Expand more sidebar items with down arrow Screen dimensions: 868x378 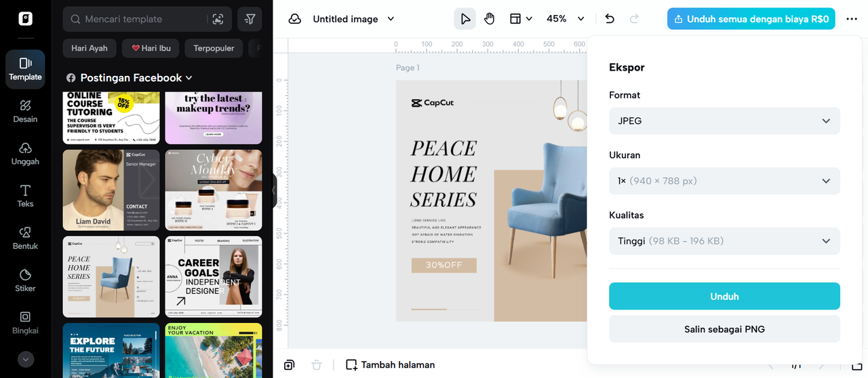[25, 359]
